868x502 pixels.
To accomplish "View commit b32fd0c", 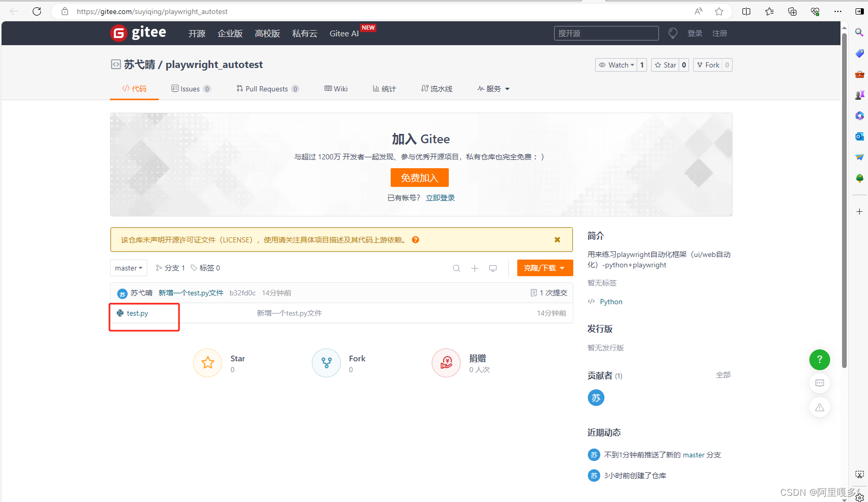I will 243,293.
